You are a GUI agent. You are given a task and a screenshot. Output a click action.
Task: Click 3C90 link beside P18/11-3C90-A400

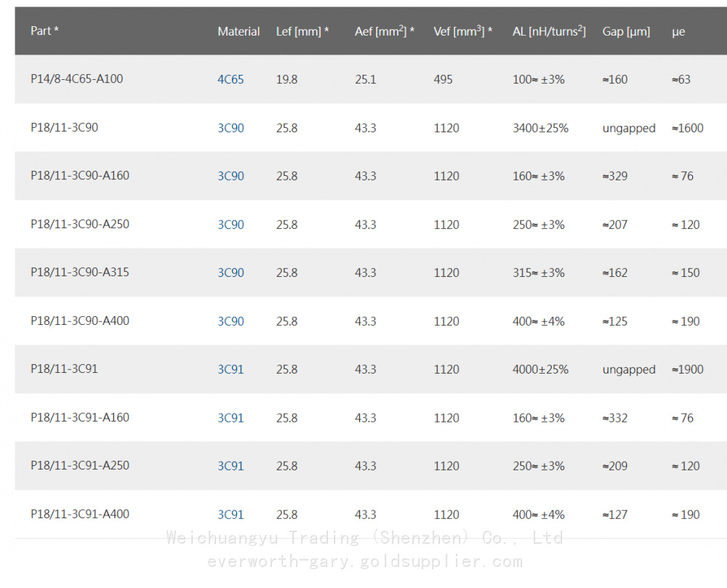(x=230, y=321)
